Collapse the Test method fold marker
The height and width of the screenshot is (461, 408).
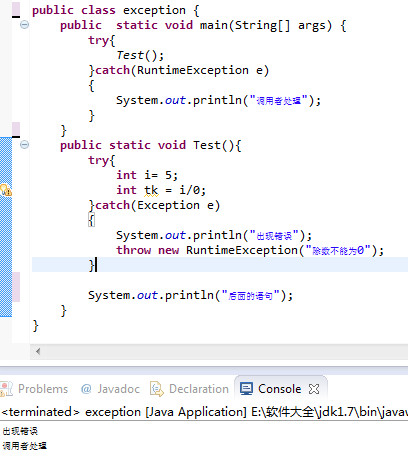[24, 144]
